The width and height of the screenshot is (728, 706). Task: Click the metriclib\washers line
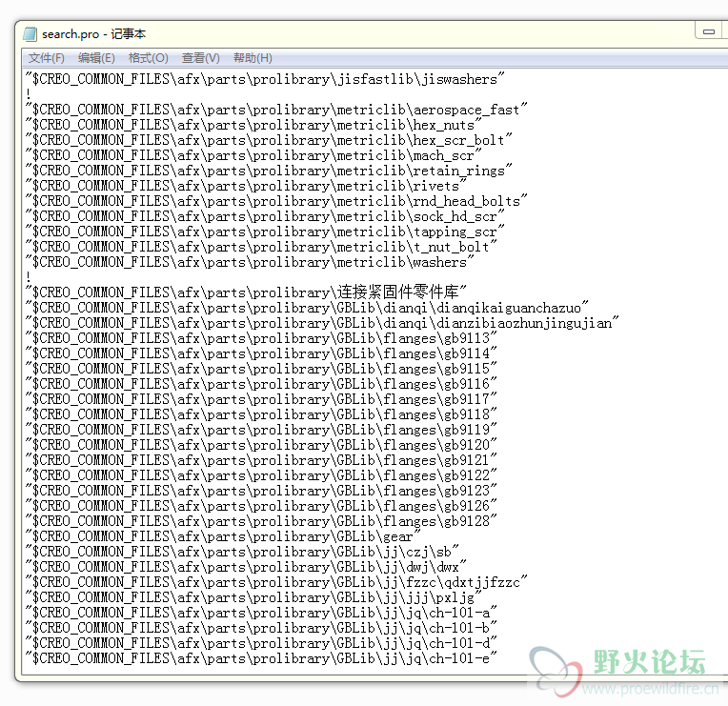pyautogui.click(x=250, y=262)
